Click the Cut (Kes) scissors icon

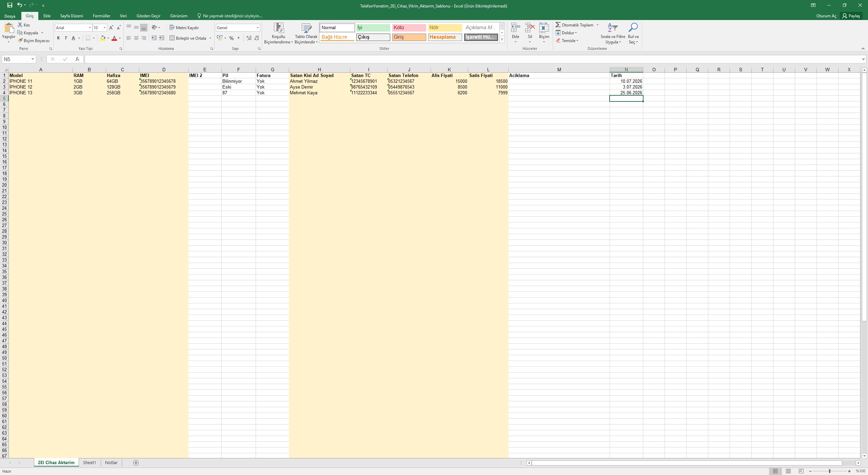20,25
